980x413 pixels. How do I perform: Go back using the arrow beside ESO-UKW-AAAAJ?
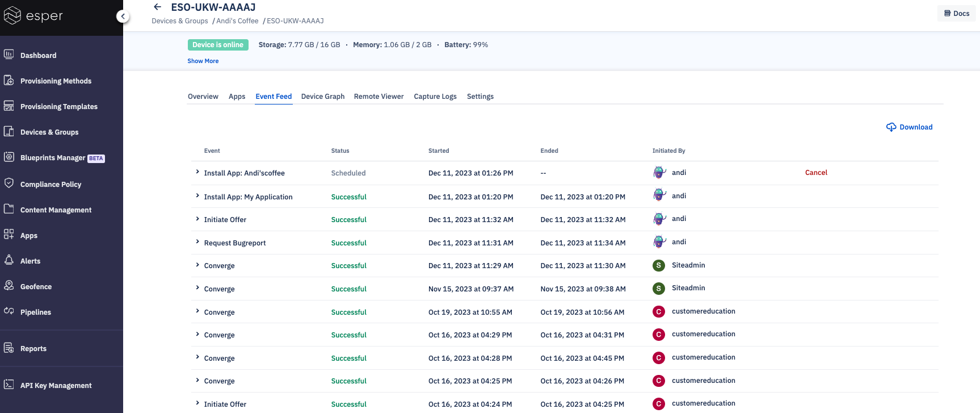(x=158, y=7)
